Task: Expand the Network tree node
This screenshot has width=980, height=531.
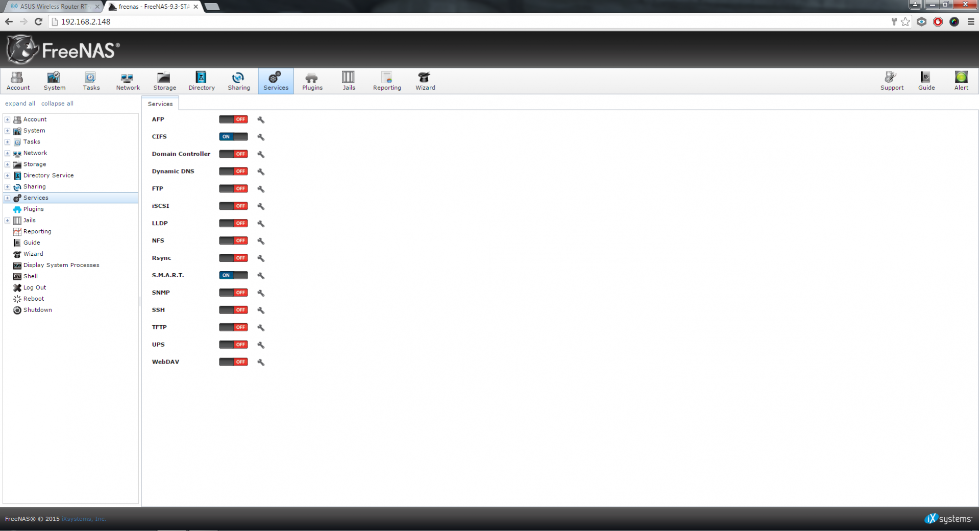Action: [7, 153]
